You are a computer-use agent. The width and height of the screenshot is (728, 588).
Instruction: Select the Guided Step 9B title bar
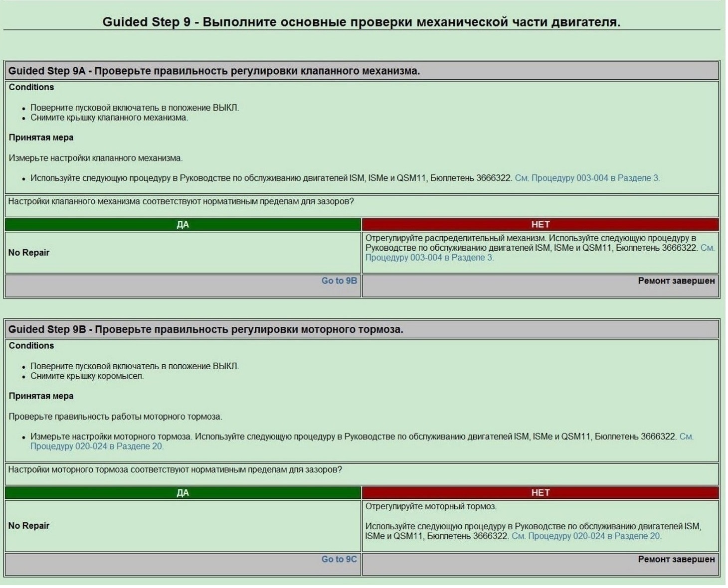pyautogui.click(x=362, y=329)
